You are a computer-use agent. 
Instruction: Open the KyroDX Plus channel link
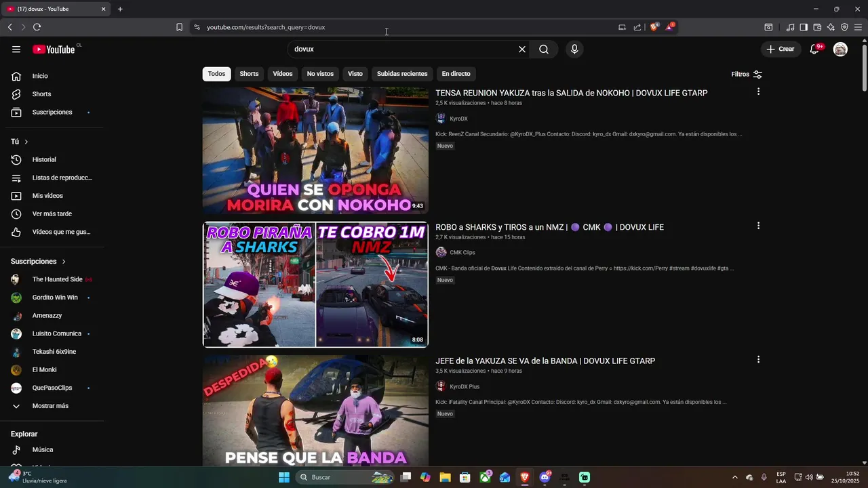coord(465,386)
